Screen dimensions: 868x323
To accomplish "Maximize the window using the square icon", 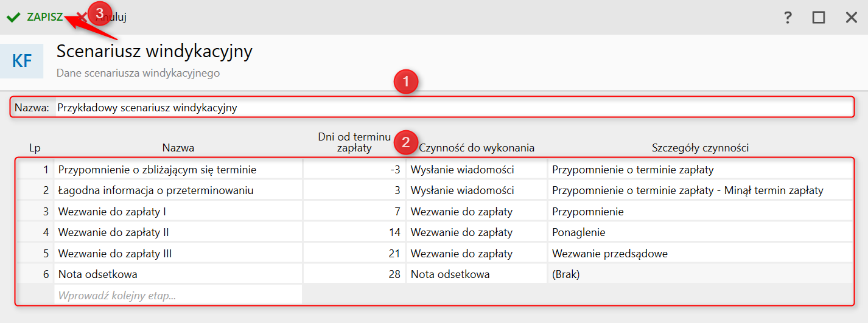I will click(x=819, y=18).
